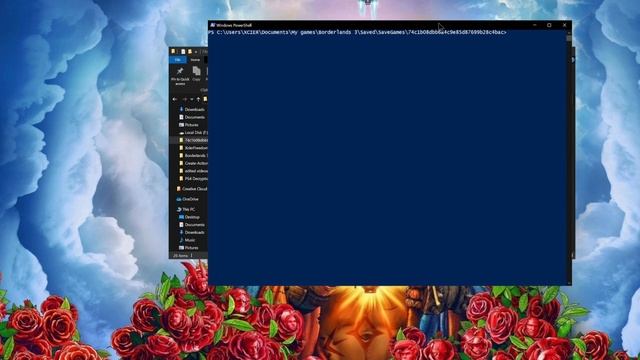Select the Borderlands folder in Explorer sidebar

[x=193, y=156]
